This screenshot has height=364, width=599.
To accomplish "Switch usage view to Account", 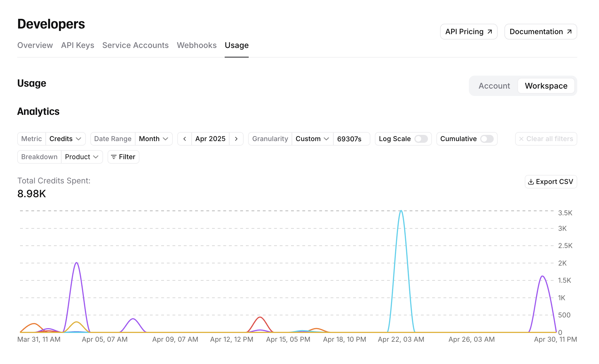I will (x=494, y=85).
